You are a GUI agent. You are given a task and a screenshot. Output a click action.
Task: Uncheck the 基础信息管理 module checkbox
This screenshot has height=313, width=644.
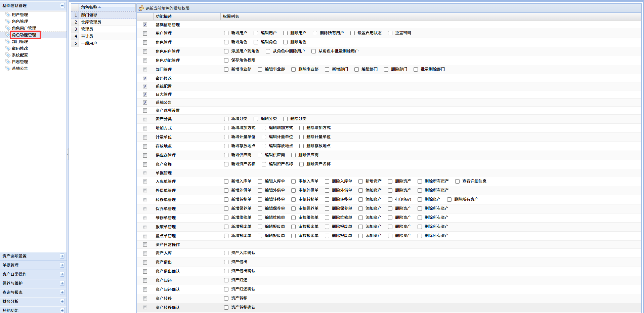[x=145, y=25]
